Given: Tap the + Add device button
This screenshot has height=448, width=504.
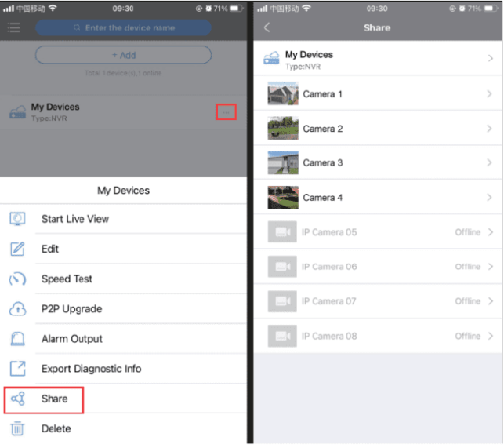Looking at the screenshot, I should click(123, 55).
